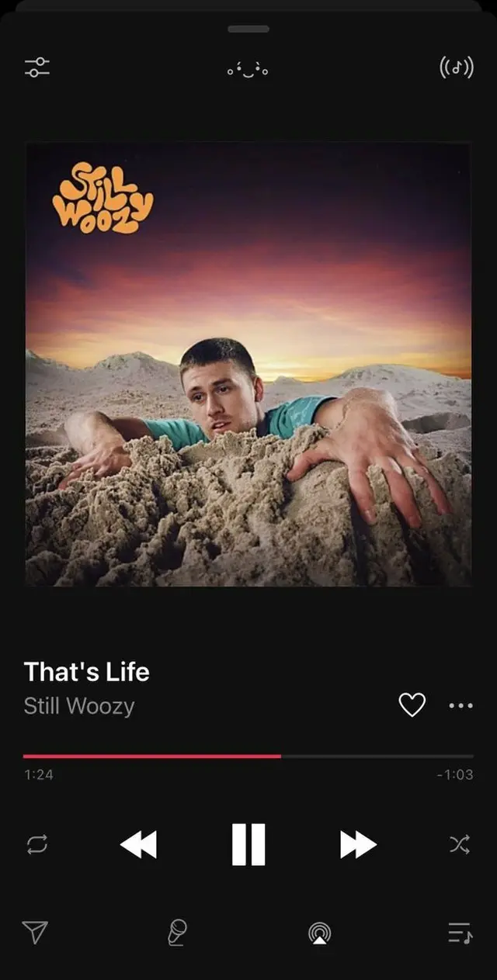This screenshot has height=980, width=497.
Task: Open AirPlay output selector
Action: coord(319,933)
